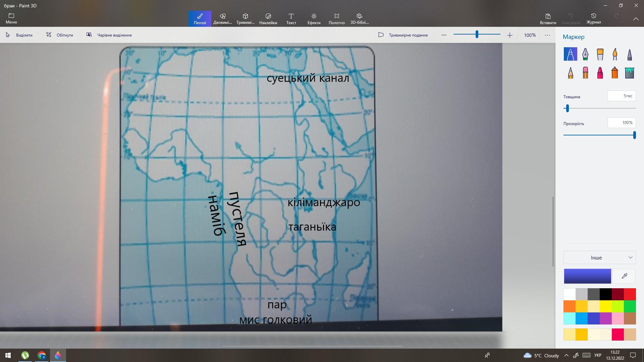Activate the eyedropper color picker
Screen dimensions: 644x362
pyautogui.click(x=624, y=276)
